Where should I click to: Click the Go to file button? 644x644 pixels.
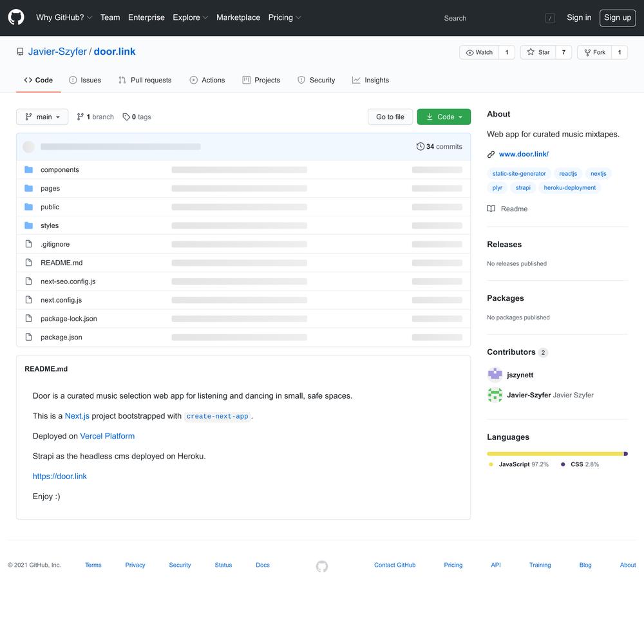point(390,117)
